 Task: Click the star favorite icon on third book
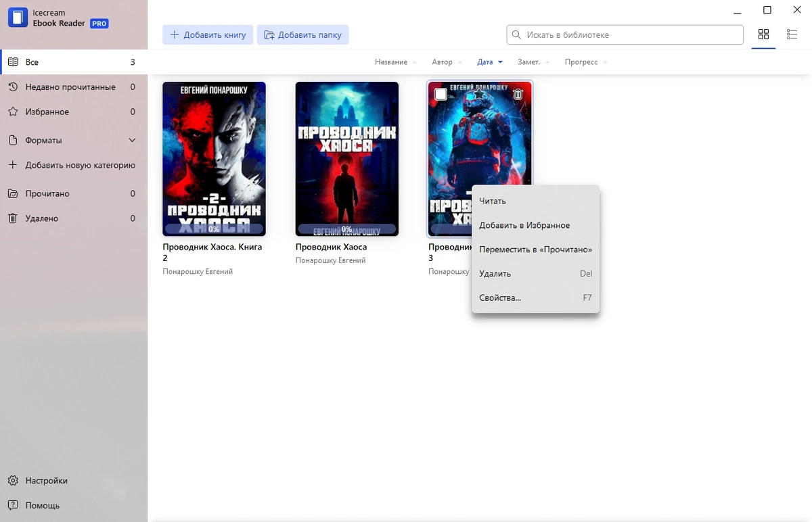pos(479,95)
